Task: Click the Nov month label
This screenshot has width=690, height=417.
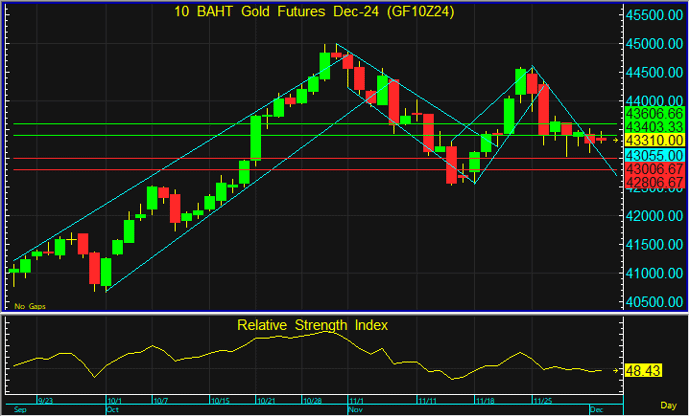Action: 355,410
